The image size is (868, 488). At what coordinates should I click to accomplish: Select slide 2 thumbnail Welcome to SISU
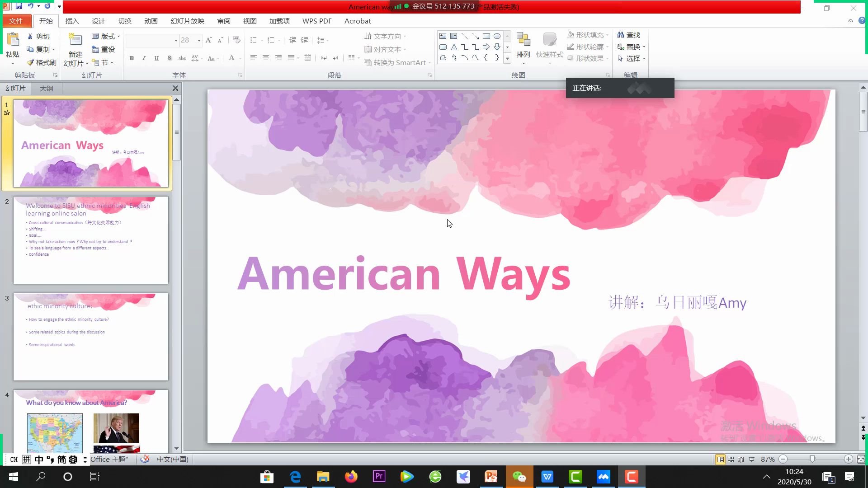coord(91,240)
